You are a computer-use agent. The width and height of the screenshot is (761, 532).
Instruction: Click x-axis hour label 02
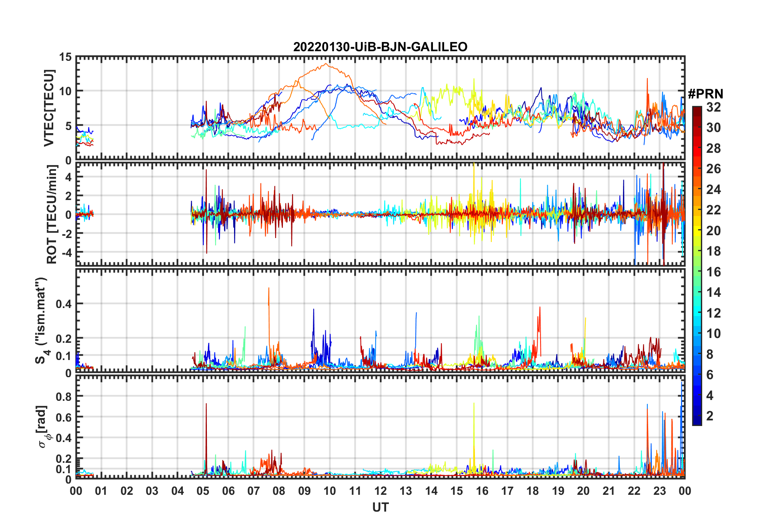127,491
